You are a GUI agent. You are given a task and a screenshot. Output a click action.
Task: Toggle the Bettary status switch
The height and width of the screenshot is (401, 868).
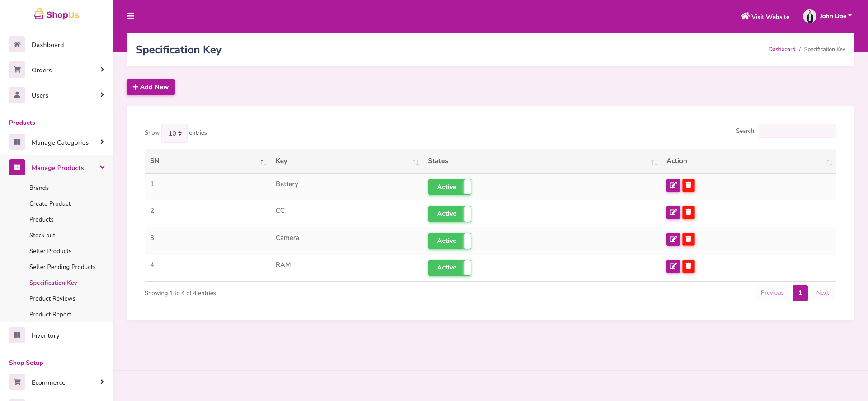point(449,187)
